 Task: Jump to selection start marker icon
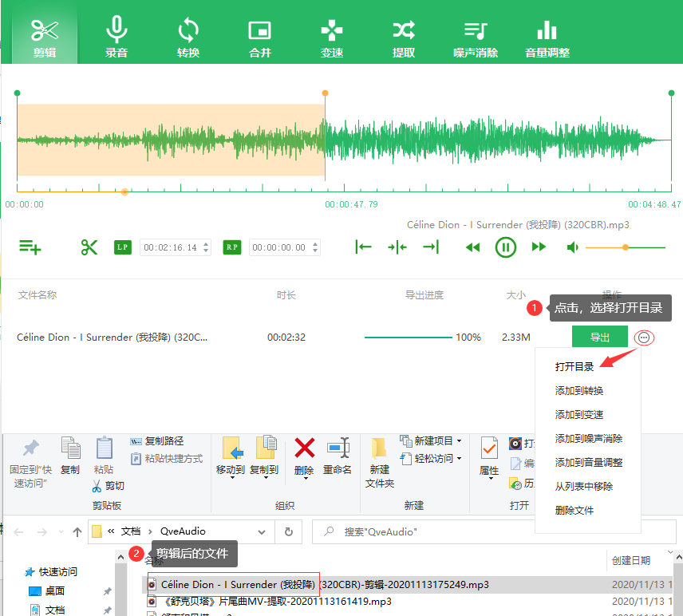click(363, 247)
